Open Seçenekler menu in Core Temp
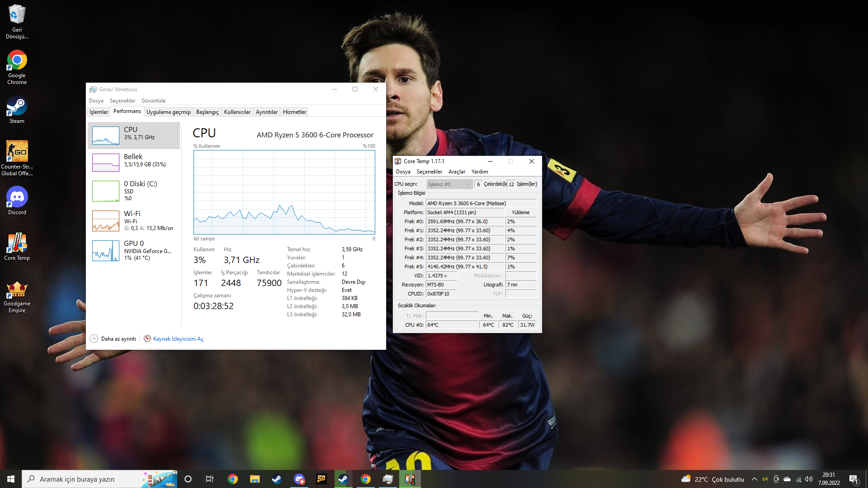The height and width of the screenshot is (488, 868). 429,172
